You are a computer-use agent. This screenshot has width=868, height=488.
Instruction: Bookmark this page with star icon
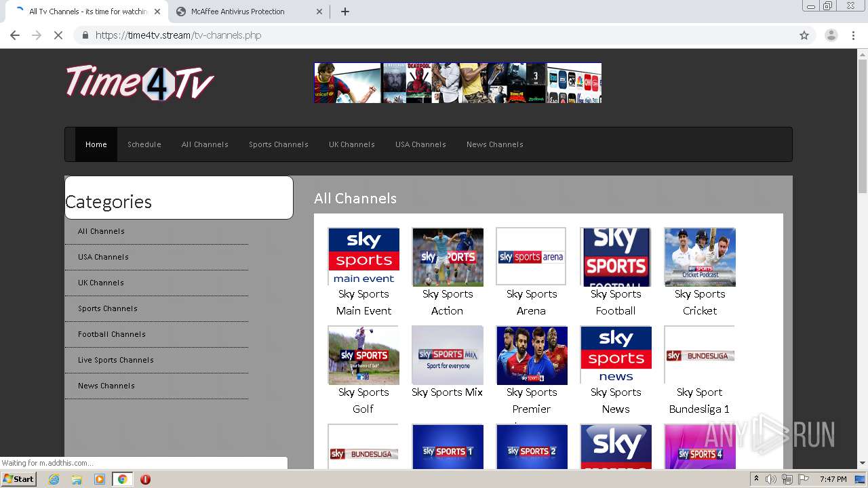[x=804, y=35]
